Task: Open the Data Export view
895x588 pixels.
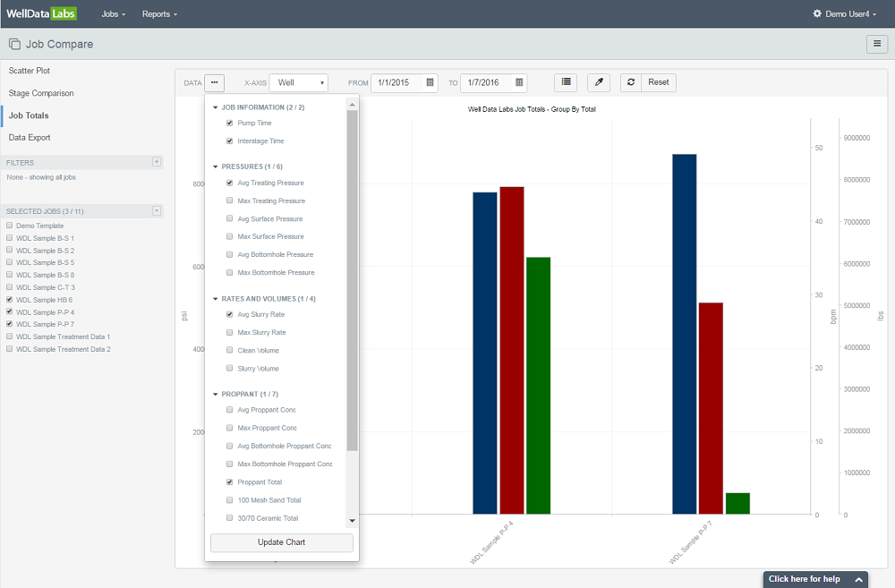Action: coord(30,138)
